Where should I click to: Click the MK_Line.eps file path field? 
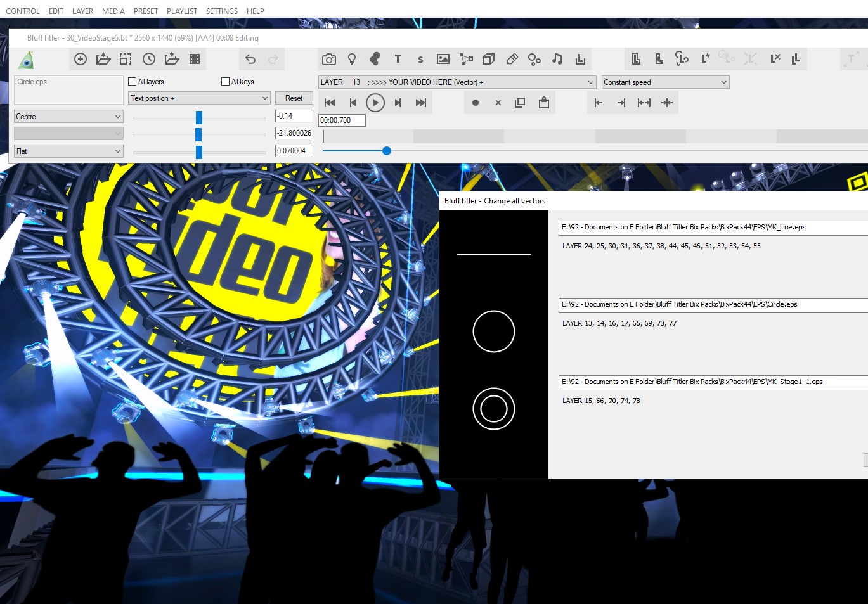coord(710,228)
